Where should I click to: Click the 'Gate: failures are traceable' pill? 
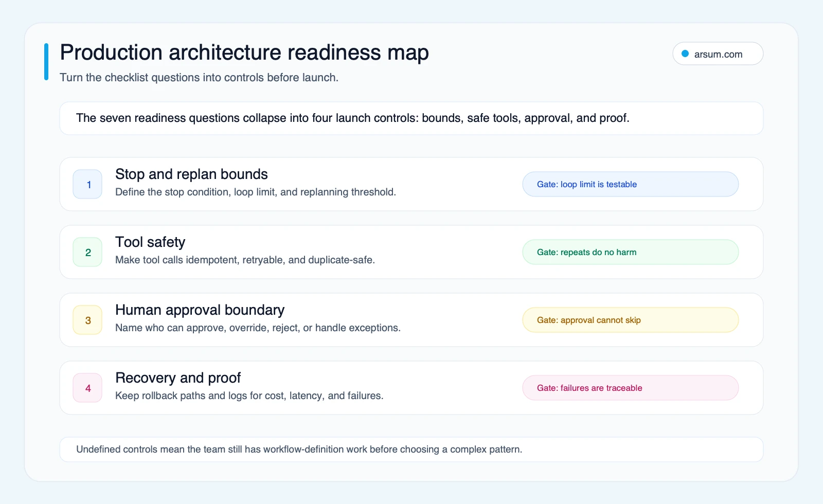[x=631, y=388]
